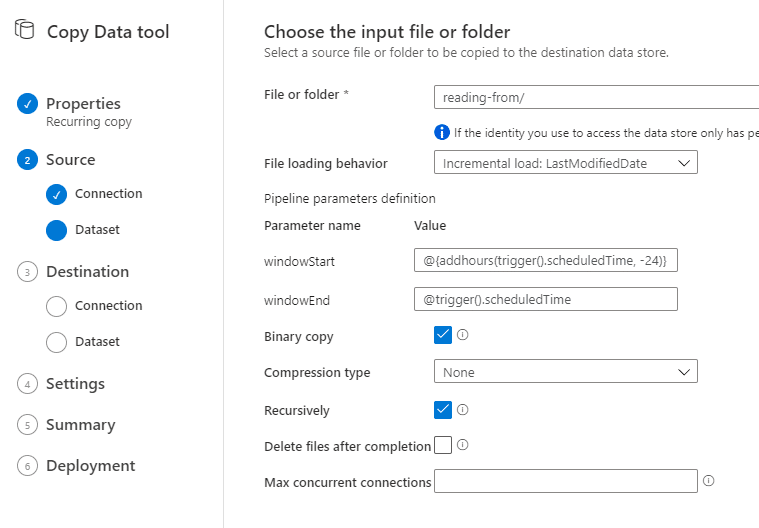Click the File loading behavior label

pos(326,164)
